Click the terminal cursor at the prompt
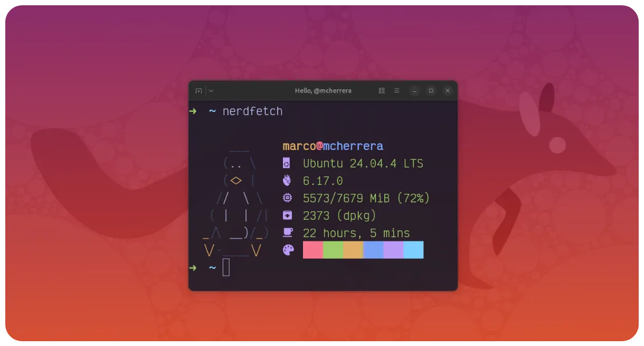The image size is (644, 346). click(226, 268)
